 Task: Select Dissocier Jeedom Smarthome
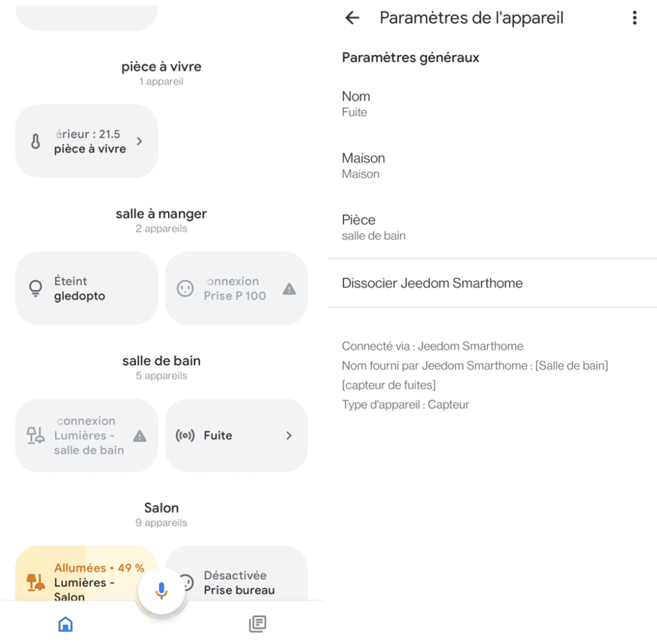[432, 283]
